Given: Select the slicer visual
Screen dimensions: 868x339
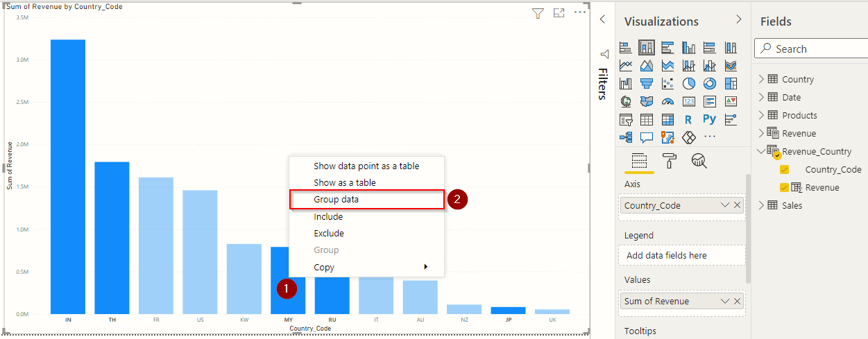Looking at the screenshot, I should 626,119.
